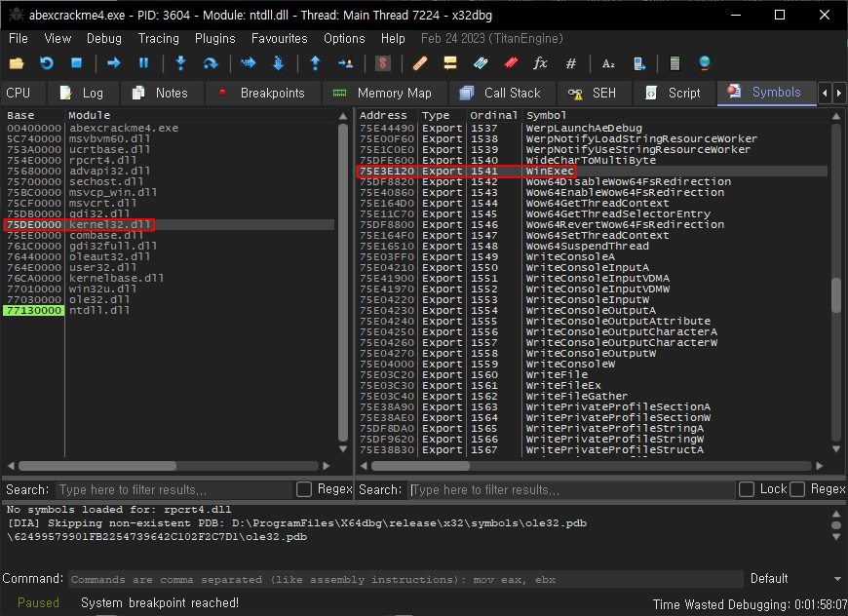Open the Tracing menu
The height and width of the screenshot is (616, 848).
coord(159,38)
